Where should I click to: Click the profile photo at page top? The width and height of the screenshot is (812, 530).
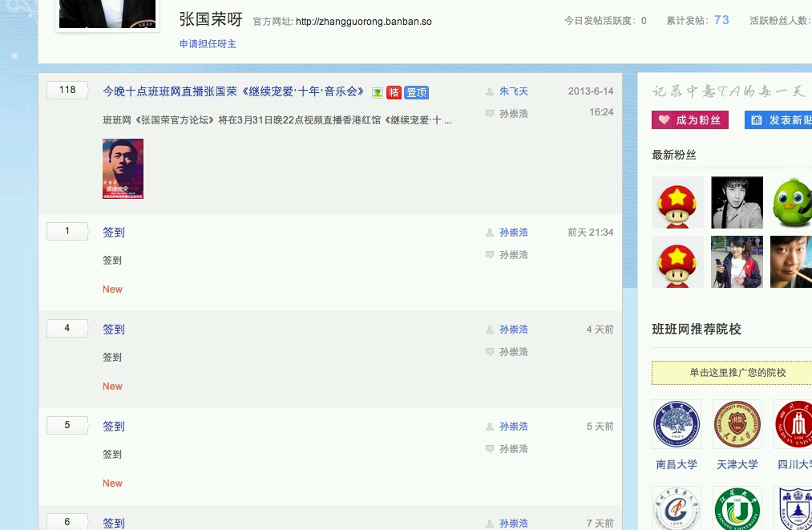(x=107, y=14)
